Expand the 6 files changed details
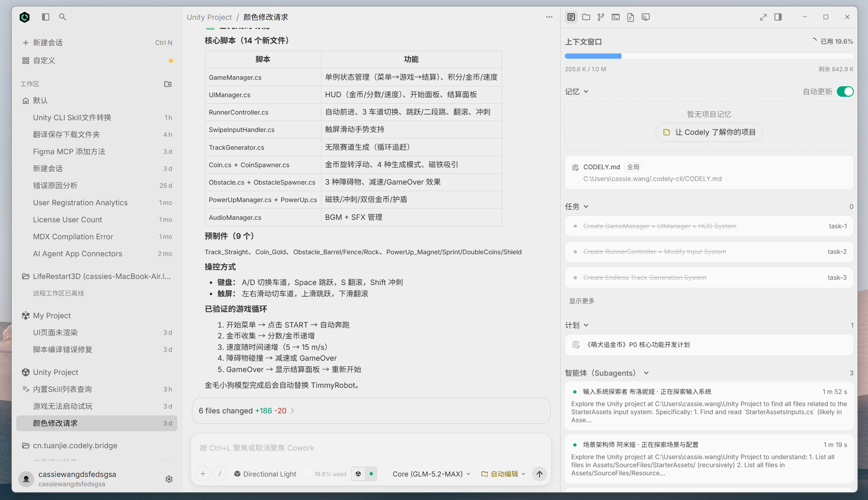The height and width of the screenshot is (500, 868). point(247,411)
